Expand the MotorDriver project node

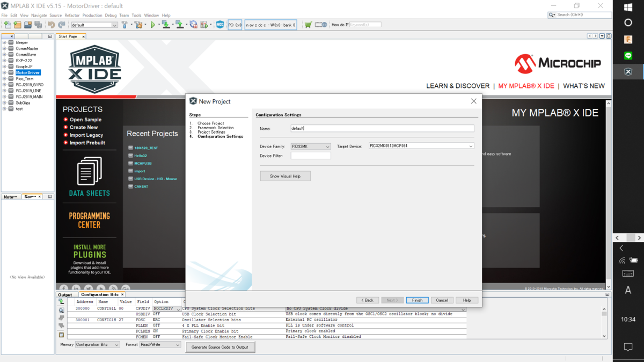click(x=4, y=72)
